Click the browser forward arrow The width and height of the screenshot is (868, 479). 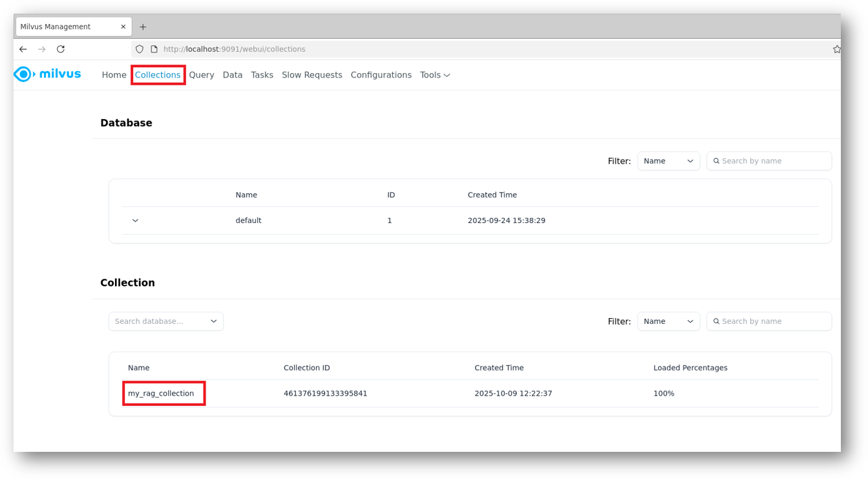click(x=42, y=49)
